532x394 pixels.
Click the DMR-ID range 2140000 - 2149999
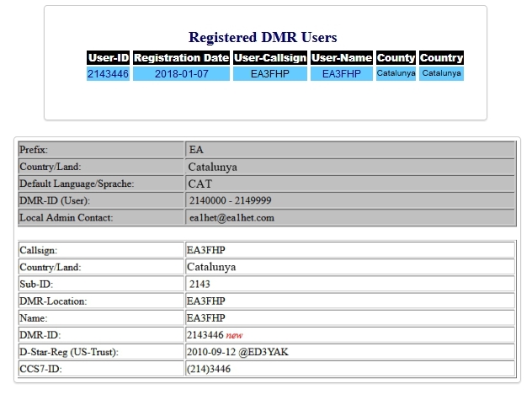[x=231, y=200]
